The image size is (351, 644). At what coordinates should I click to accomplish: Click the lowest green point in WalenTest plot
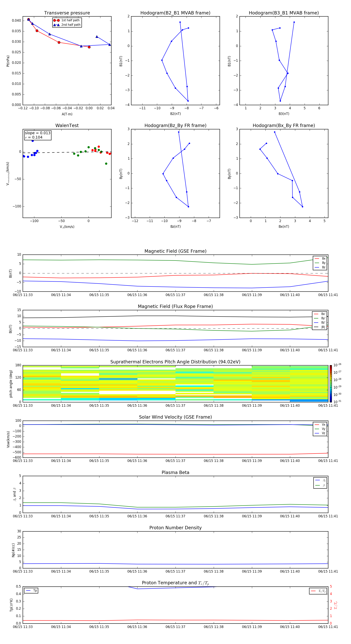pyautogui.click(x=106, y=164)
